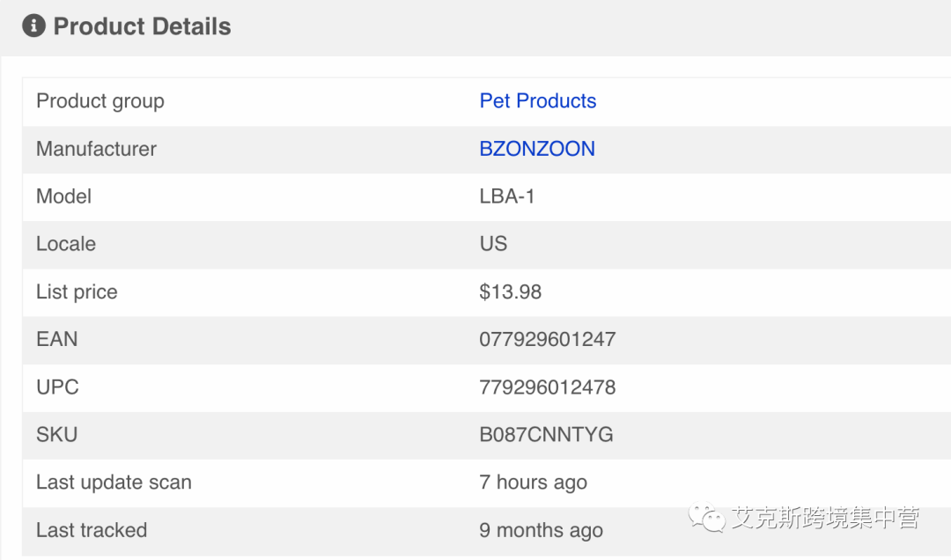Click the list price $13.98

pyautogui.click(x=510, y=291)
